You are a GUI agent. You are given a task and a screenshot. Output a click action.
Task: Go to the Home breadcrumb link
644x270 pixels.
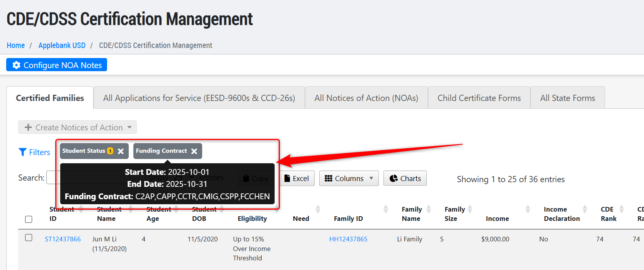[16, 45]
